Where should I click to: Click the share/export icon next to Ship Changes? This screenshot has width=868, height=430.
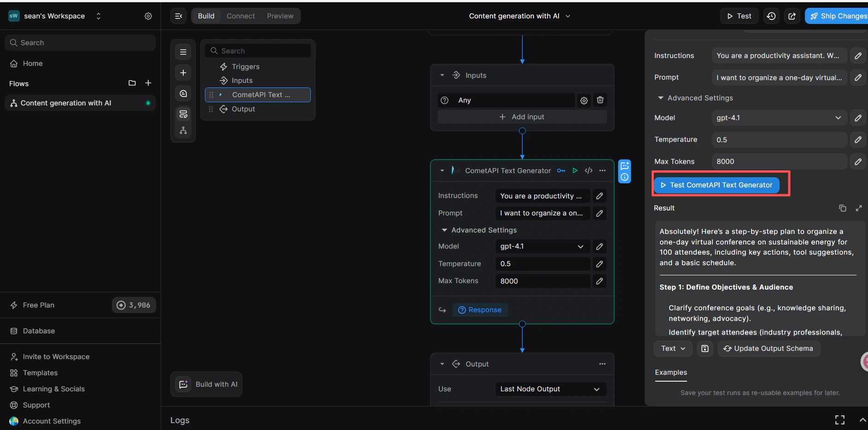tap(792, 16)
